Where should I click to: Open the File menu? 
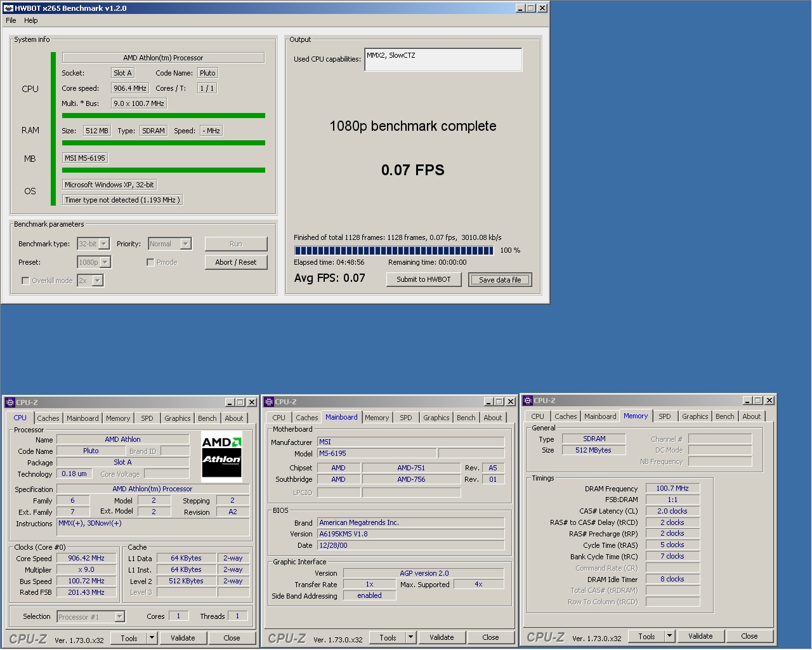click(x=11, y=20)
